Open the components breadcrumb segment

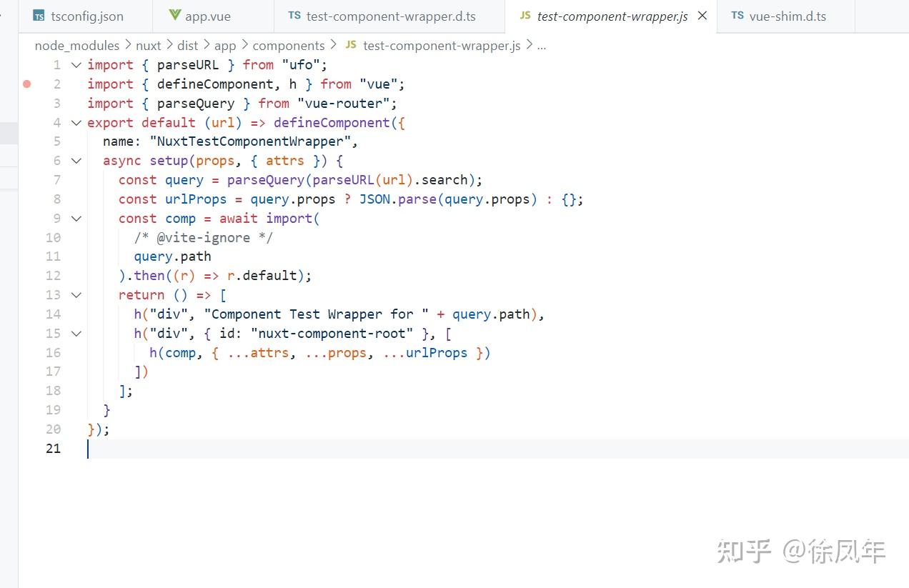click(x=289, y=46)
